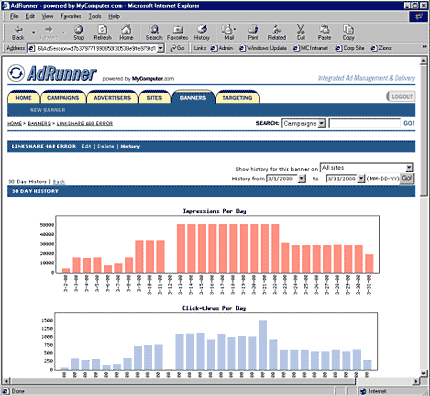430x396 pixels.
Task: Click the Mail toolbar icon
Action: tap(229, 33)
